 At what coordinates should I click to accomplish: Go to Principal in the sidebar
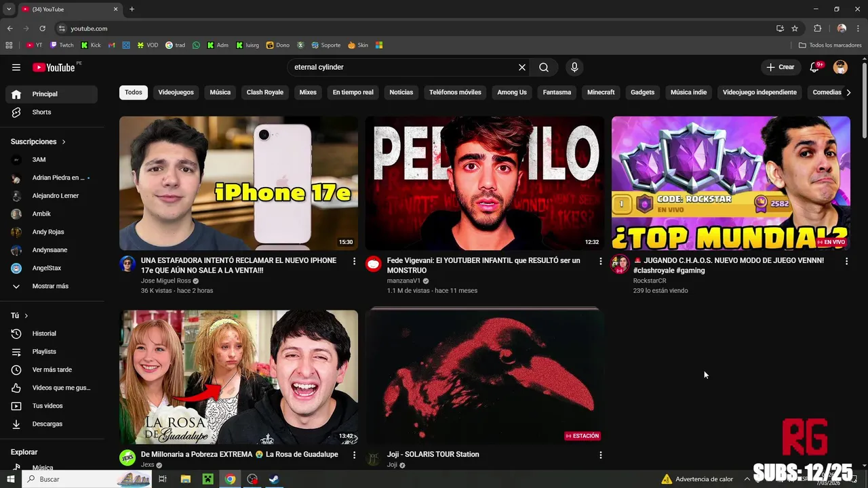(x=52, y=94)
